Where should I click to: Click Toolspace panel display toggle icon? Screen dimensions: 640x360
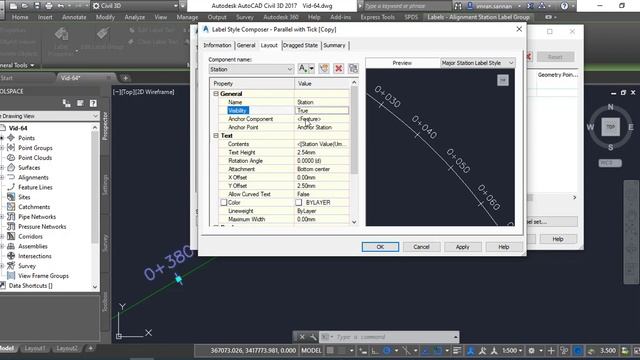80,103
